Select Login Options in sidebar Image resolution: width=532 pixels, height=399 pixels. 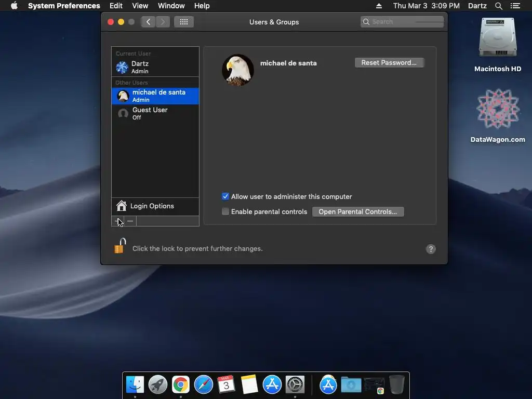(x=155, y=206)
